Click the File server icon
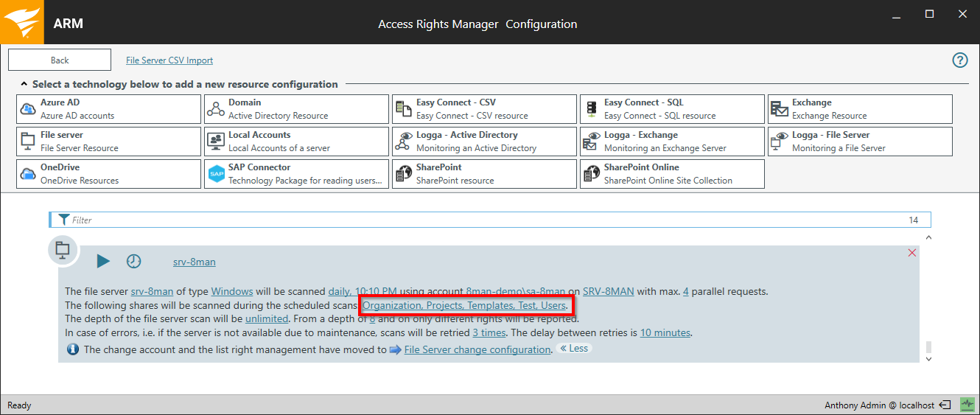 (x=29, y=142)
